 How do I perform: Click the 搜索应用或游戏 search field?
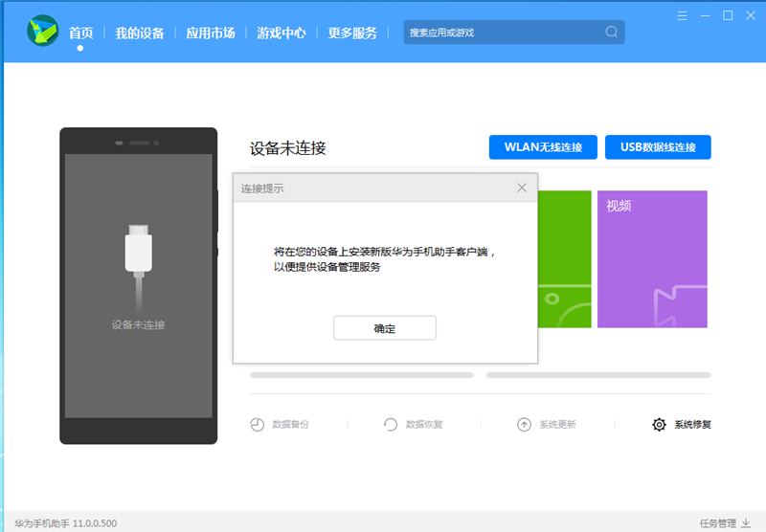pyautogui.click(x=503, y=33)
